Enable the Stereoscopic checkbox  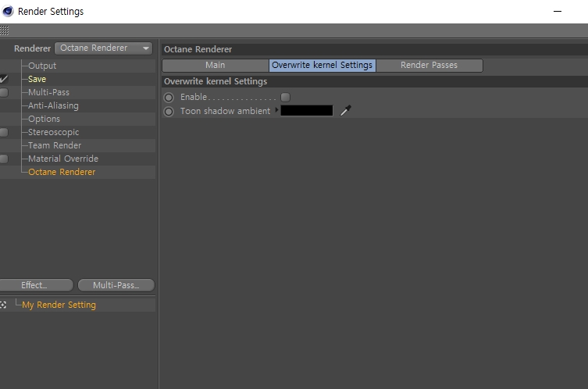pyautogui.click(x=3, y=132)
